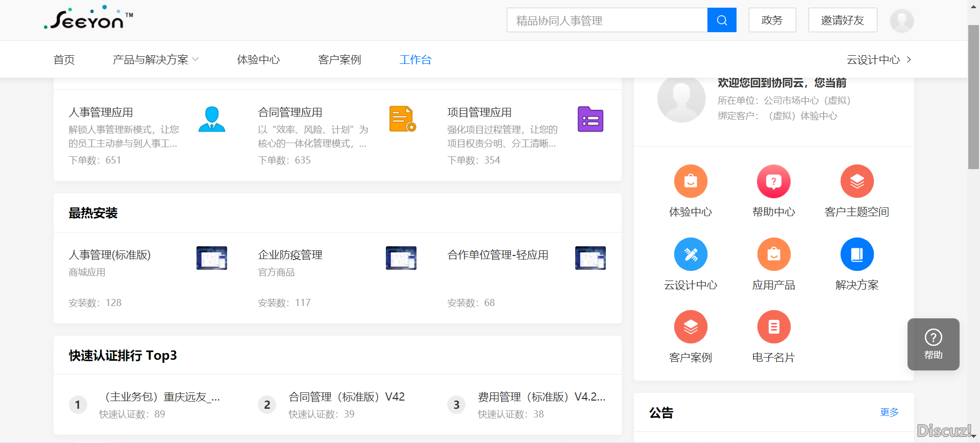Click the 邀请好友 button
The width and height of the screenshot is (980, 443).
coord(843,20)
